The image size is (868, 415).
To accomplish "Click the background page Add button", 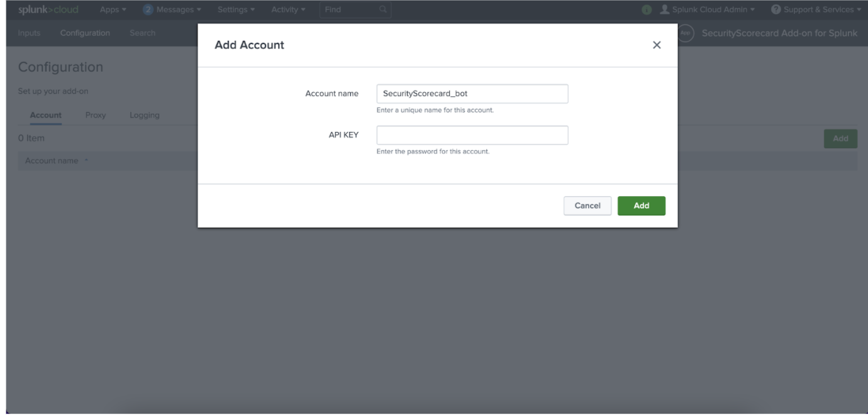I will 840,139.
